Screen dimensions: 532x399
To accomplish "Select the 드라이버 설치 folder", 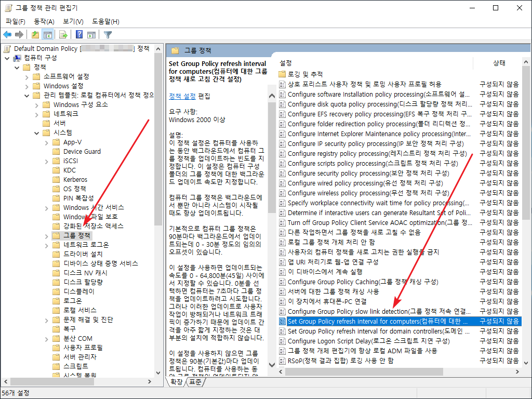I will tap(83, 254).
